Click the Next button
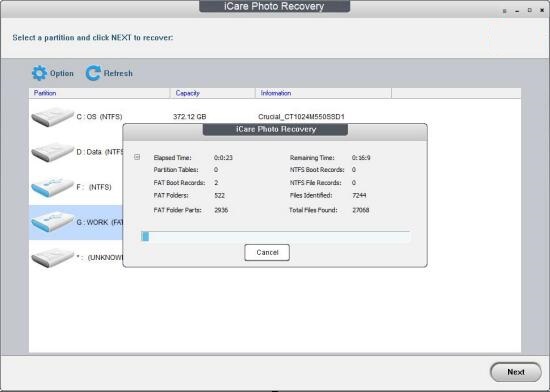The height and width of the screenshot is (392, 550). (516, 372)
